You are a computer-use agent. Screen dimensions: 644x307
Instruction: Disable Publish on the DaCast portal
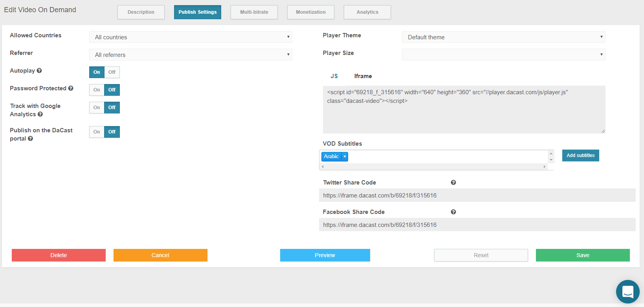[112, 132]
